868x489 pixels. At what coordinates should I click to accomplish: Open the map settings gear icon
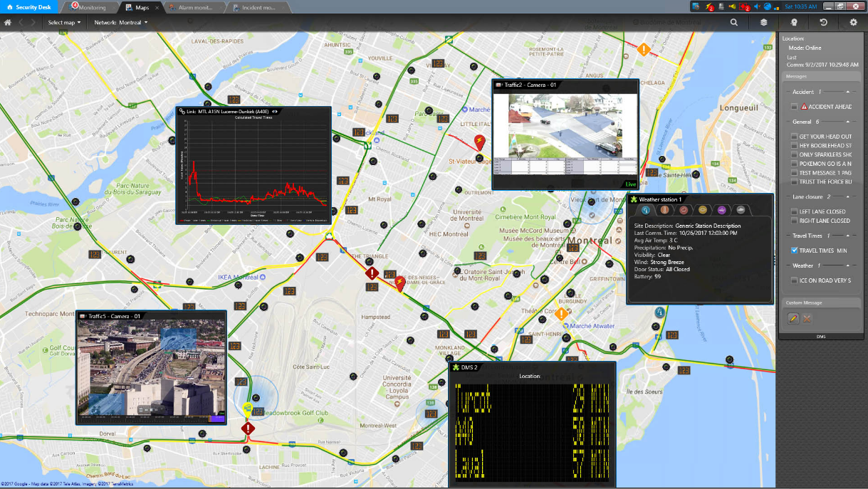click(x=853, y=22)
